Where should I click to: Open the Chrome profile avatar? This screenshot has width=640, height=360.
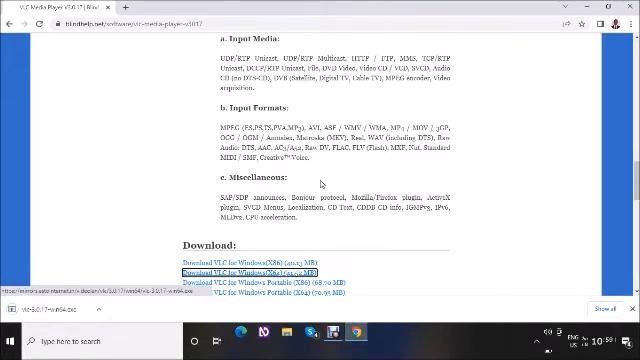[x=616, y=24]
